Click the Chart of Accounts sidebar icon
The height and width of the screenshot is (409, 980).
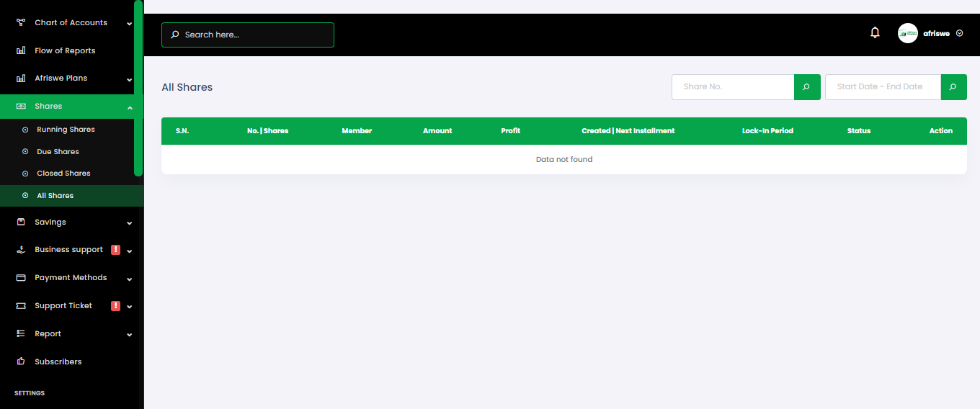click(x=21, y=23)
